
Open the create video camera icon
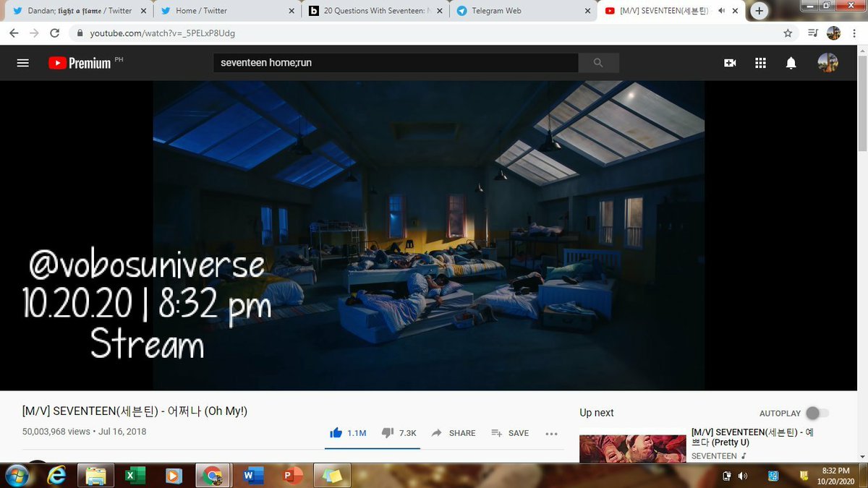pos(730,63)
